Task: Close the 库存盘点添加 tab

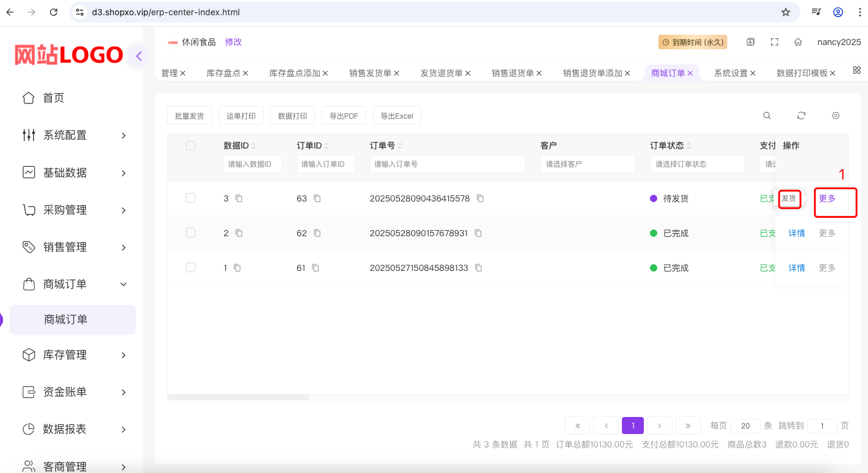Action: (325, 73)
